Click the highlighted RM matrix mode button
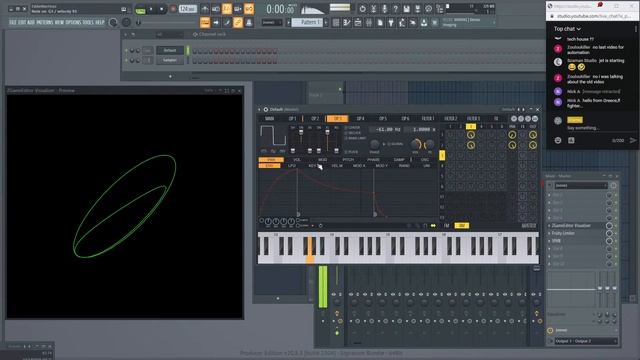The height and width of the screenshot is (360, 640). point(462,226)
